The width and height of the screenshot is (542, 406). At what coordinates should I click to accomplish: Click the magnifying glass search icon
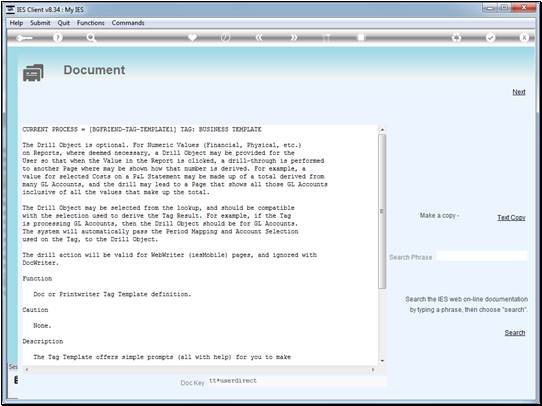click(91, 38)
